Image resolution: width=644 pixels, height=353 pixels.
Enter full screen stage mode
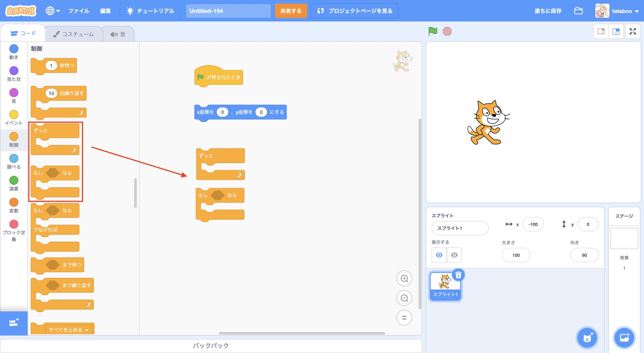633,31
